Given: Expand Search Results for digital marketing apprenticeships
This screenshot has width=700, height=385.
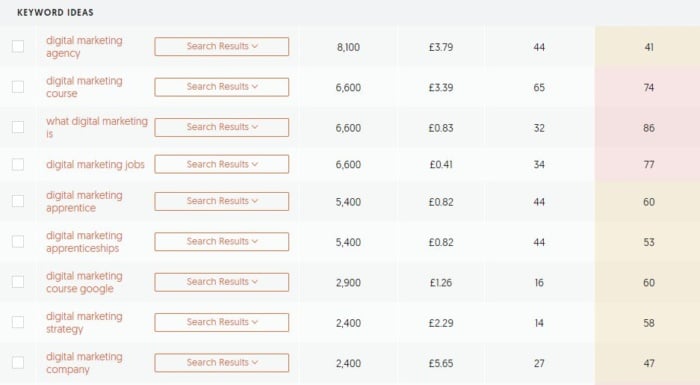Looking at the screenshot, I should [x=222, y=242].
